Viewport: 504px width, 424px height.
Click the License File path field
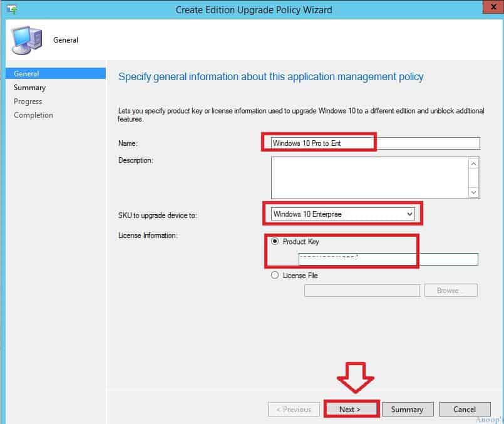[362, 291]
